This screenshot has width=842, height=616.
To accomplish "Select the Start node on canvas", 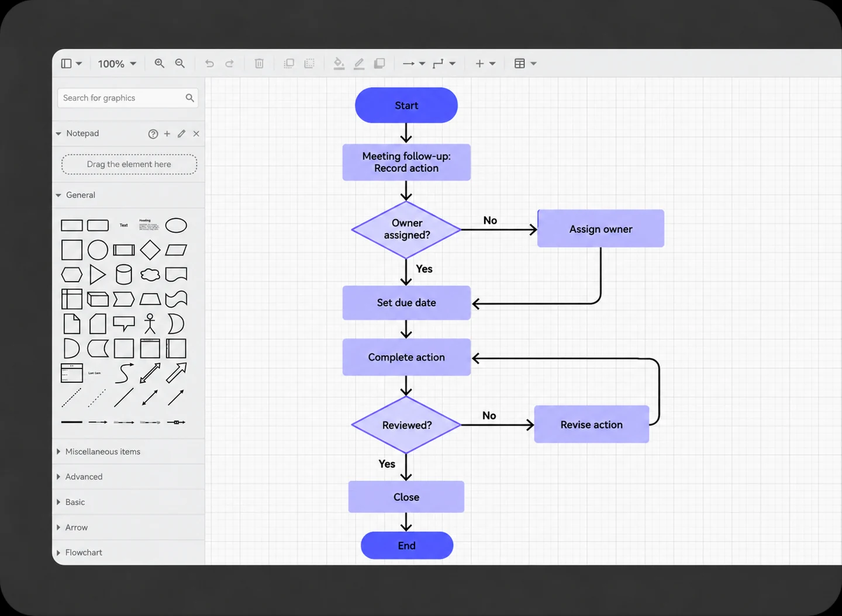I will pos(406,105).
